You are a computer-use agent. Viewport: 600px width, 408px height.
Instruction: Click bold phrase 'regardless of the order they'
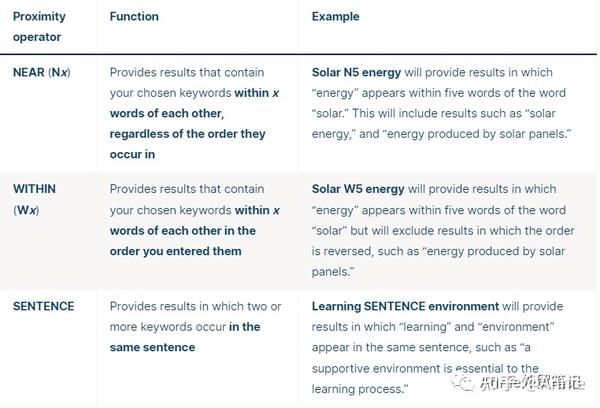coord(188,134)
